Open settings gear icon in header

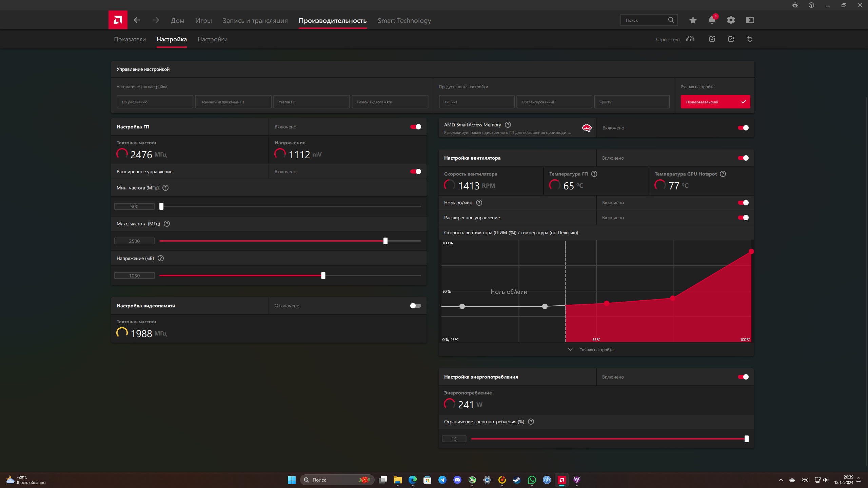click(731, 20)
